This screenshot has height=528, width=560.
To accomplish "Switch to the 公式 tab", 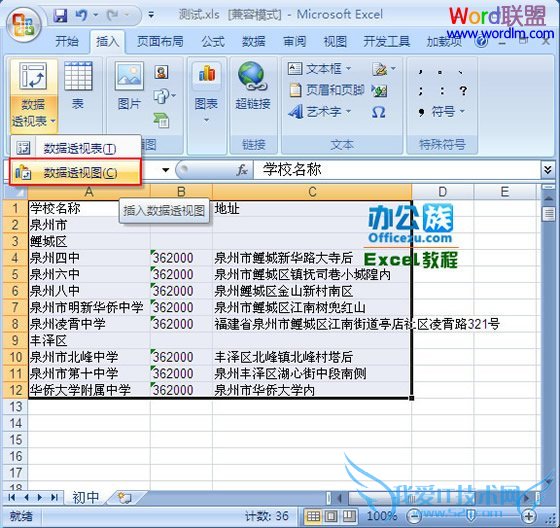I will pyautogui.click(x=213, y=42).
